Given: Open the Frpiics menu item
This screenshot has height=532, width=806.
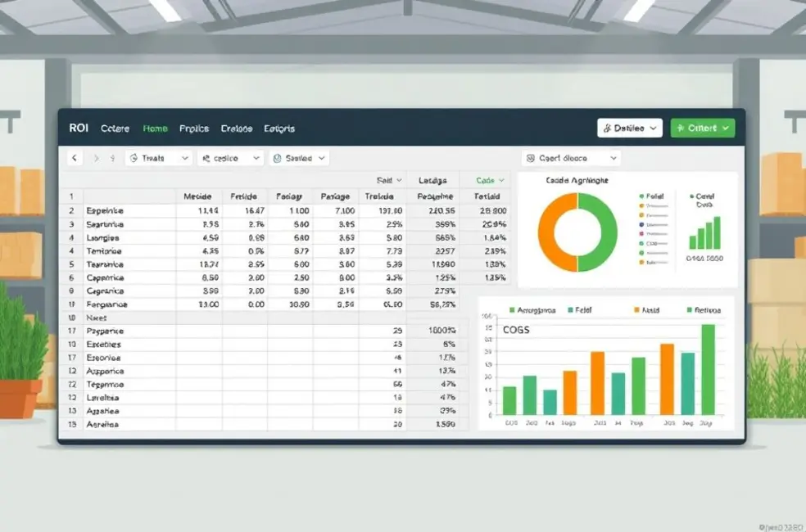Looking at the screenshot, I should point(194,128).
